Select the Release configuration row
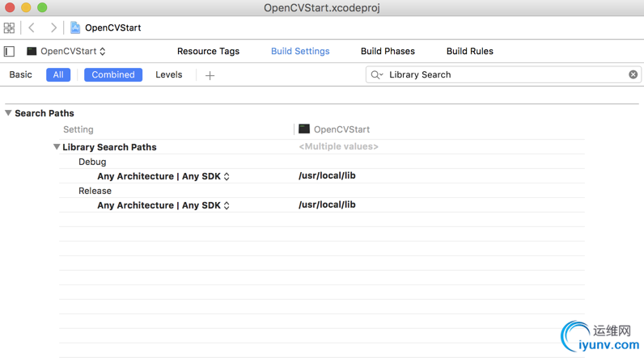 pos(321,191)
